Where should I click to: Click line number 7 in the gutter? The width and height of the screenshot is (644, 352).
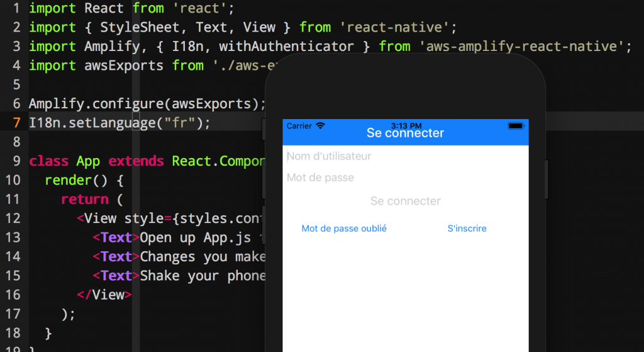pos(17,123)
